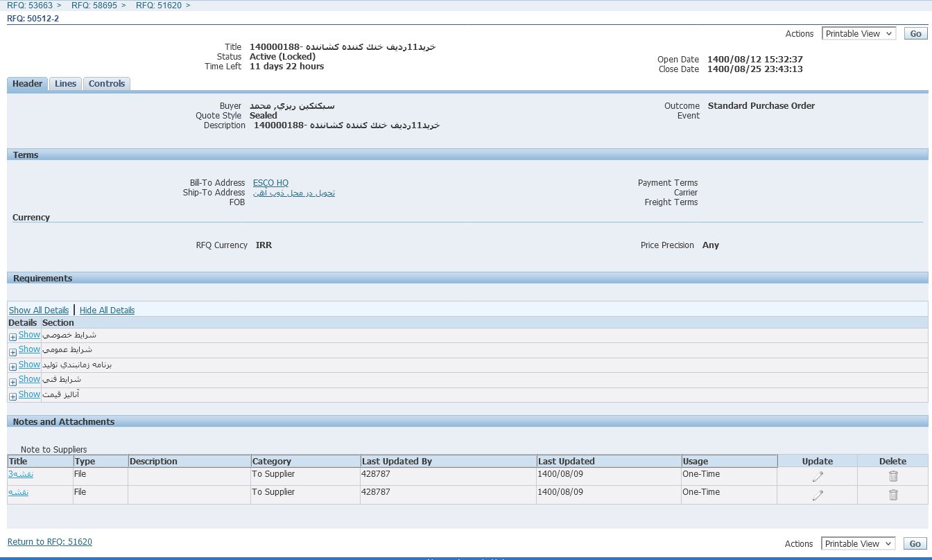This screenshot has height=560, width=932.
Task: Click the Status value Active (Locked)
Action: point(282,57)
